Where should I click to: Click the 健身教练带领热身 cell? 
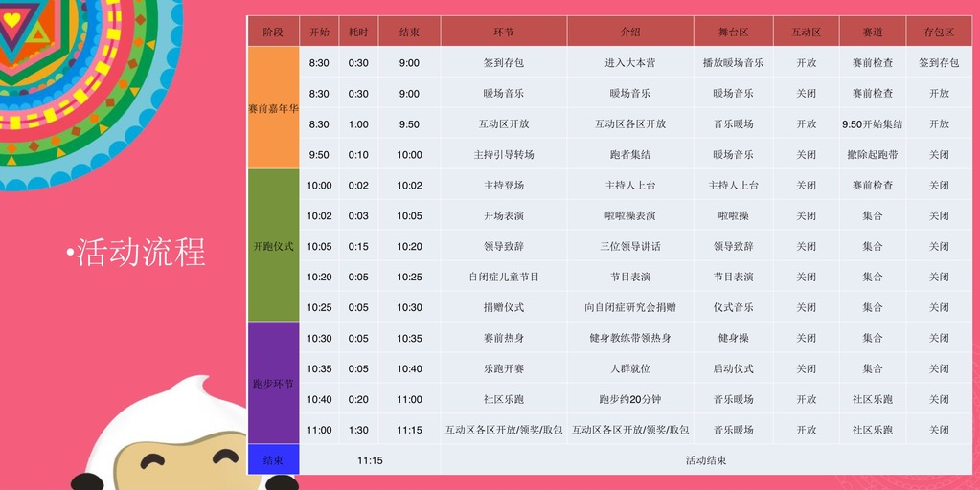click(x=630, y=338)
